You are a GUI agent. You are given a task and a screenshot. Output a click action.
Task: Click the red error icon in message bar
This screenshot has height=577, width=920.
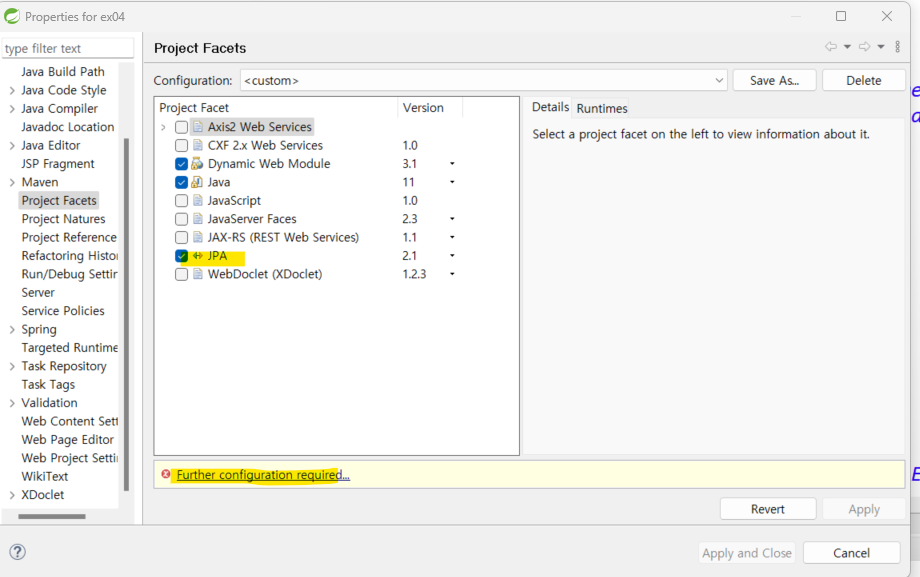(165, 474)
